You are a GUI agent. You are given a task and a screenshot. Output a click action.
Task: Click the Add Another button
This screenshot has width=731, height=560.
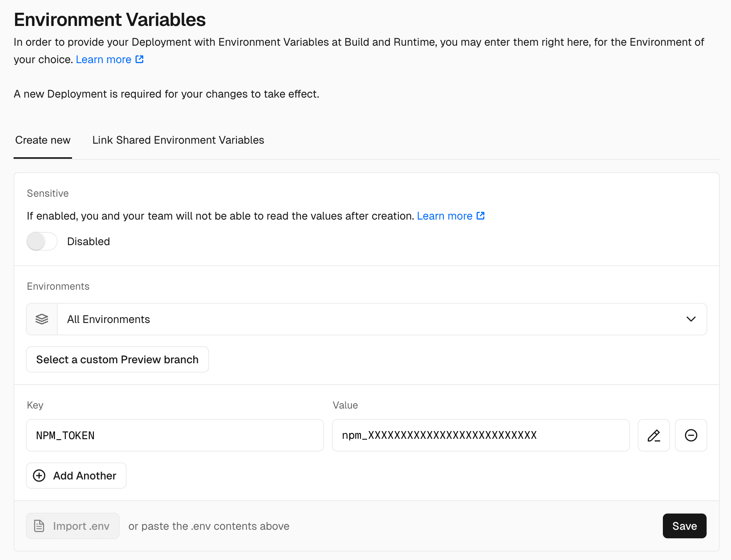[76, 476]
